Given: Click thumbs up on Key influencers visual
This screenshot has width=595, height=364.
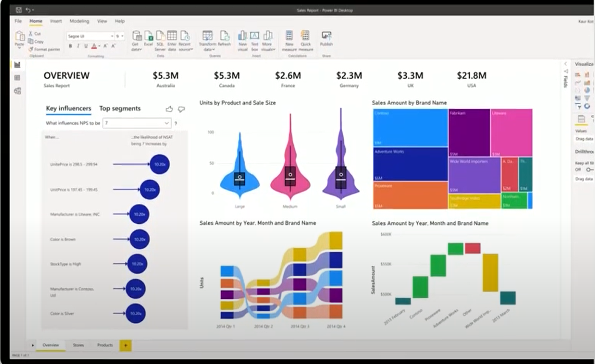Looking at the screenshot, I should pos(169,109).
